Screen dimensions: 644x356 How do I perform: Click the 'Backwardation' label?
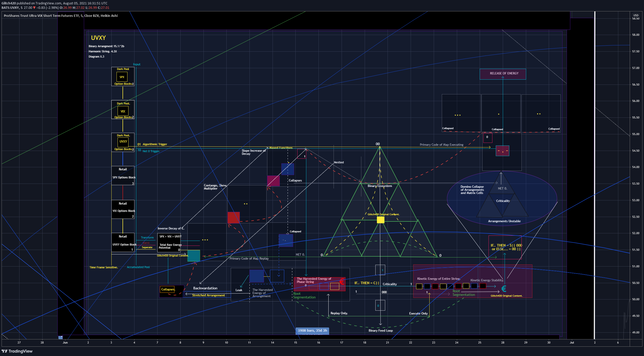[205, 288]
